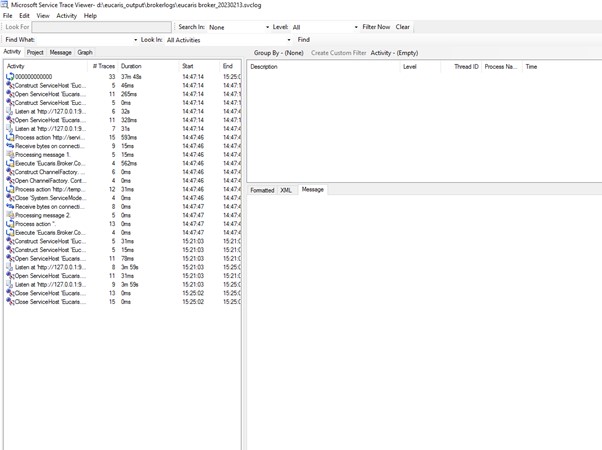This screenshot has height=450, width=602.
Task: Click icon of Execute Eucaris.Broker row with 0ms
Action: (10, 233)
